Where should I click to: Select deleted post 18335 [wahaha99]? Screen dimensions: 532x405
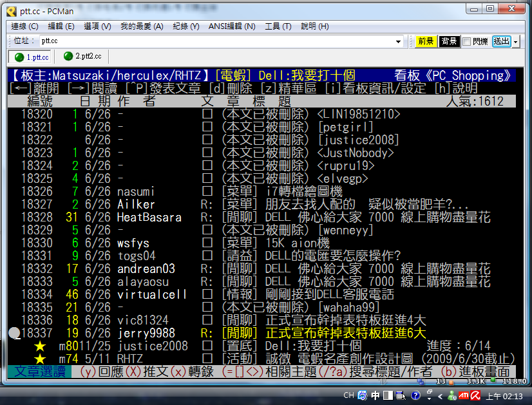click(261, 307)
